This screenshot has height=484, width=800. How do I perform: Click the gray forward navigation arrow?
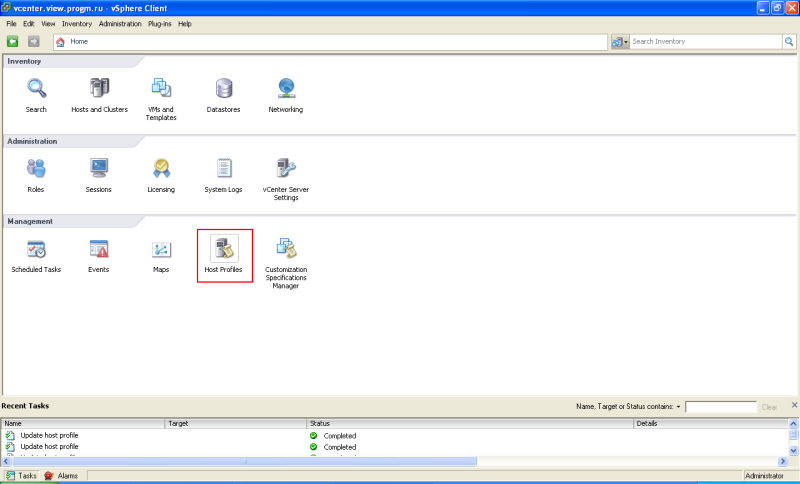click(x=34, y=41)
